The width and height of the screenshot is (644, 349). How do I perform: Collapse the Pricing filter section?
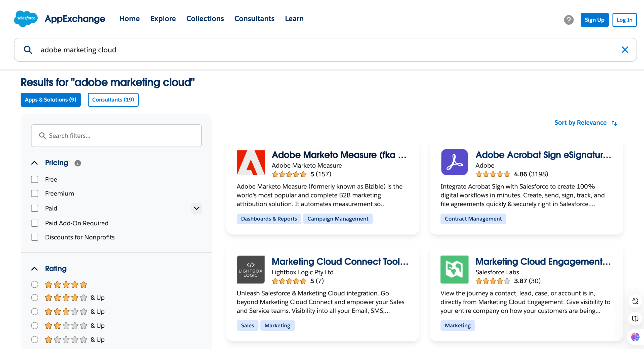[x=35, y=163]
